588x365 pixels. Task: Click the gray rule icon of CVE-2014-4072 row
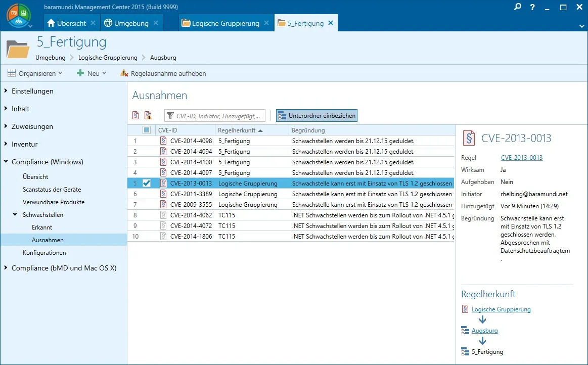(x=163, y=225)
